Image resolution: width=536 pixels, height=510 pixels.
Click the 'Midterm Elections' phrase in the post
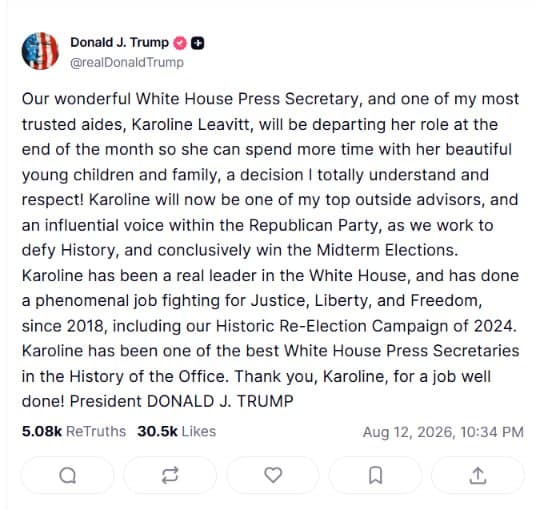tap(387, 250)
